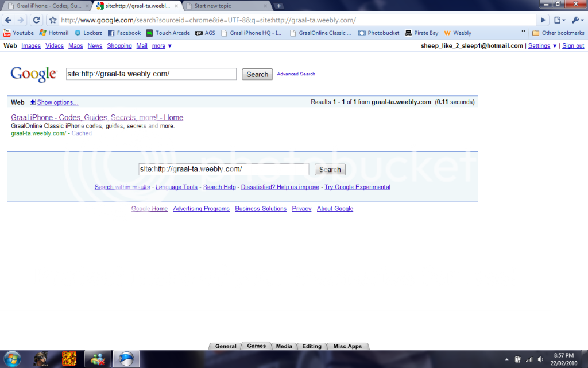Click the volume speaker tray icon
Viewport: 588px width, 368px height.
pos(540,359)
